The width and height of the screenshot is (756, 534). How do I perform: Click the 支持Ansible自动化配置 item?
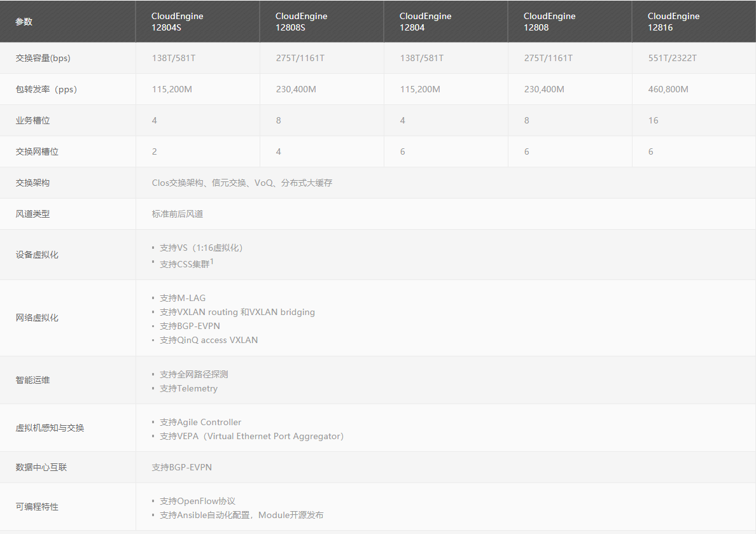click(241, 515)
